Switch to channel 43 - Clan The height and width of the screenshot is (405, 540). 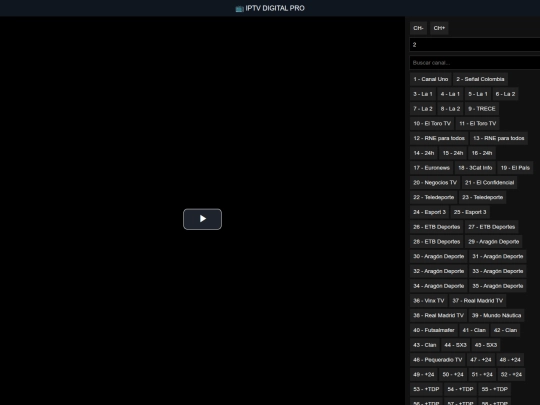pos(425,346)
